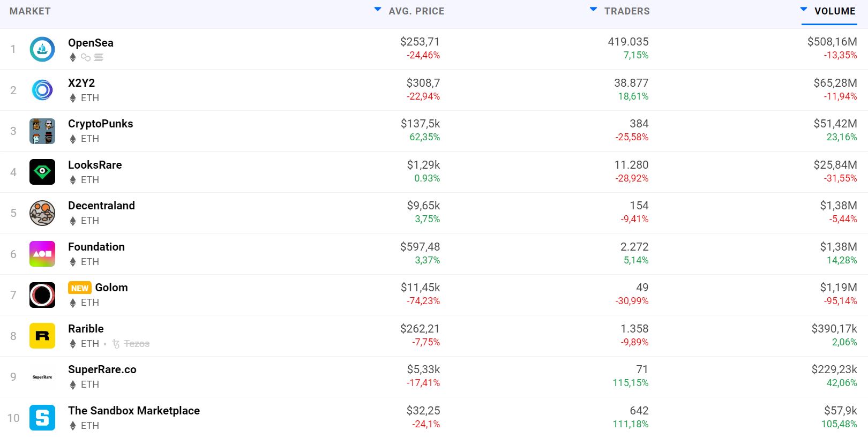Open the CryptoPunks marketplace link
Image resolution: width=868 pixels, height=438 pixels.
click(101, 124)
